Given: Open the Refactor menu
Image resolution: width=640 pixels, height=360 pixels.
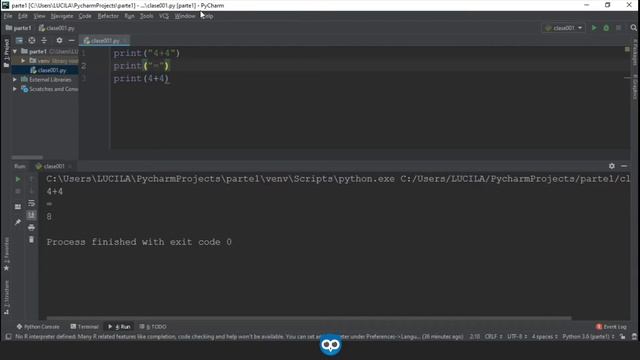Looking at the screenshot, I should [108, 16].
